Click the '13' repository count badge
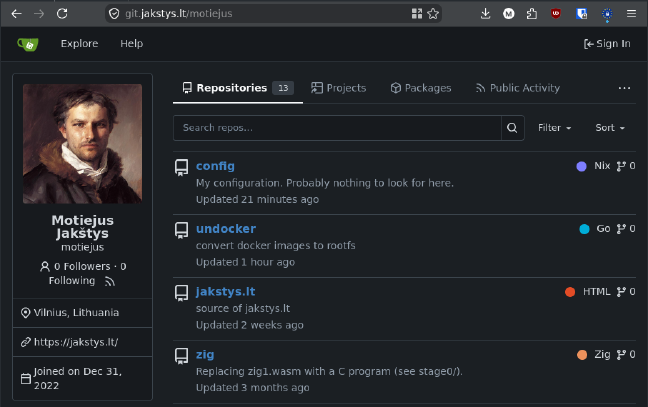This screenshot has width=648, height=407. [283, 88]
